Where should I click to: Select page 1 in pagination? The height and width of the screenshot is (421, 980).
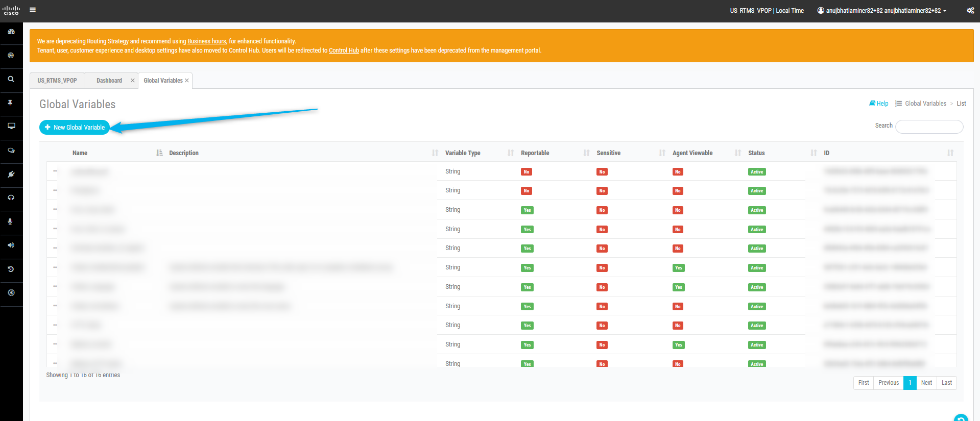tap(910, 383)
